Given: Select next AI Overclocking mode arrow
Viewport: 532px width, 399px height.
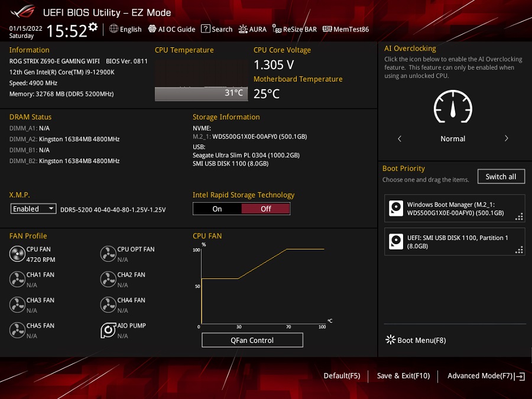Looking at the screenshot, I should (x=506, y=138).
